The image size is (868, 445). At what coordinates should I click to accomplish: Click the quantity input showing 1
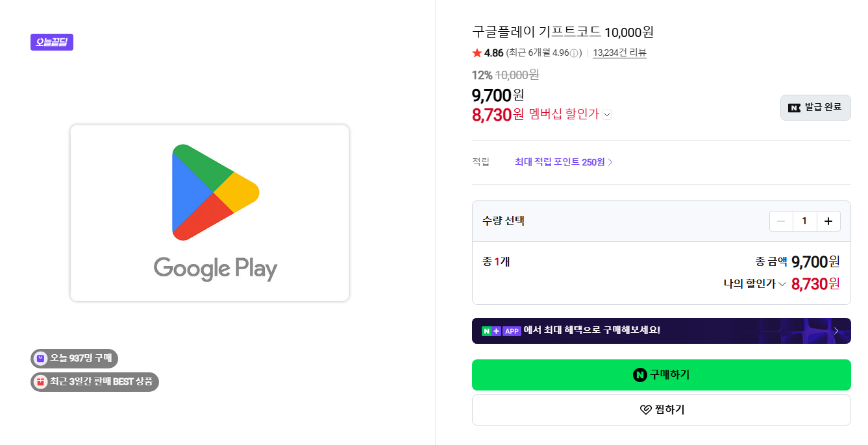pos(805,221)
